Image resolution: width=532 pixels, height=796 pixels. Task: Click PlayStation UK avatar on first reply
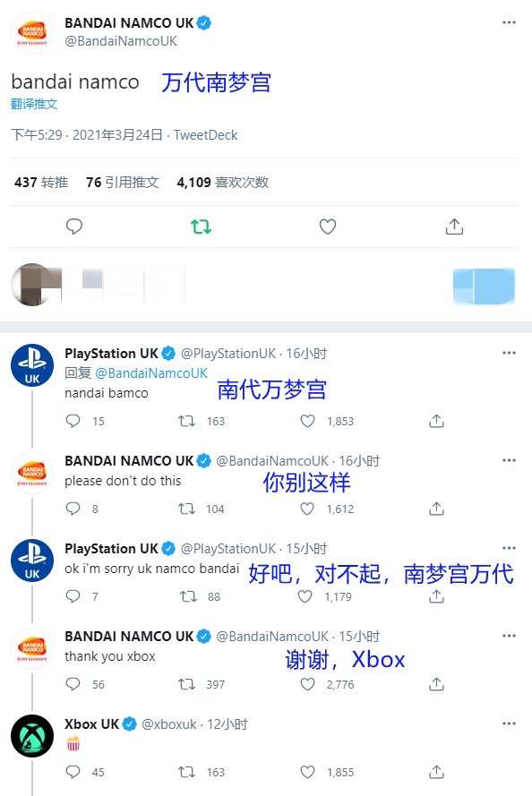32,365
